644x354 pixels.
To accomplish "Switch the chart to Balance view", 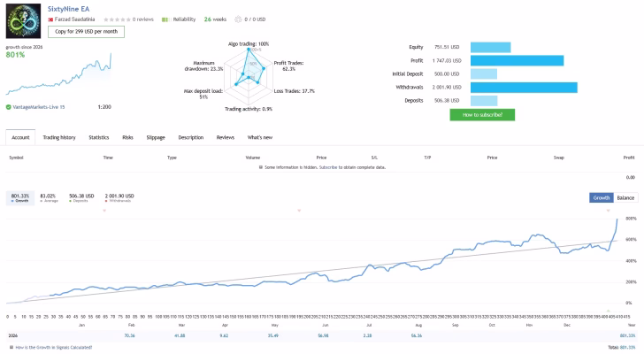I will (x=625, y=198).
